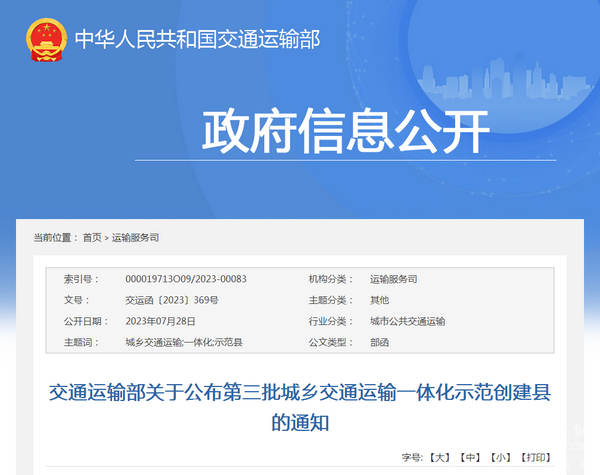Open 运输服务司 in the breadcrumb
Viewport: 600px width, 475px height.
pyautogui.click(x=135, y=237)
